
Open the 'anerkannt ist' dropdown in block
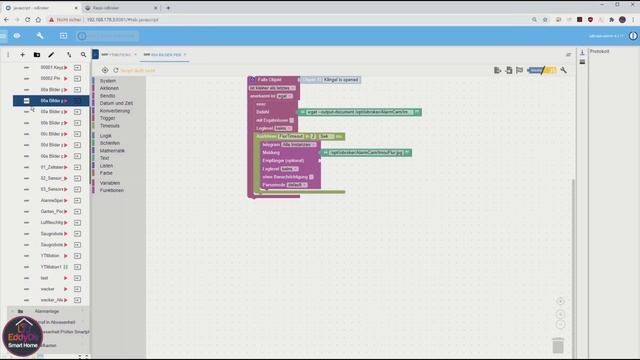tap(284, 96)
